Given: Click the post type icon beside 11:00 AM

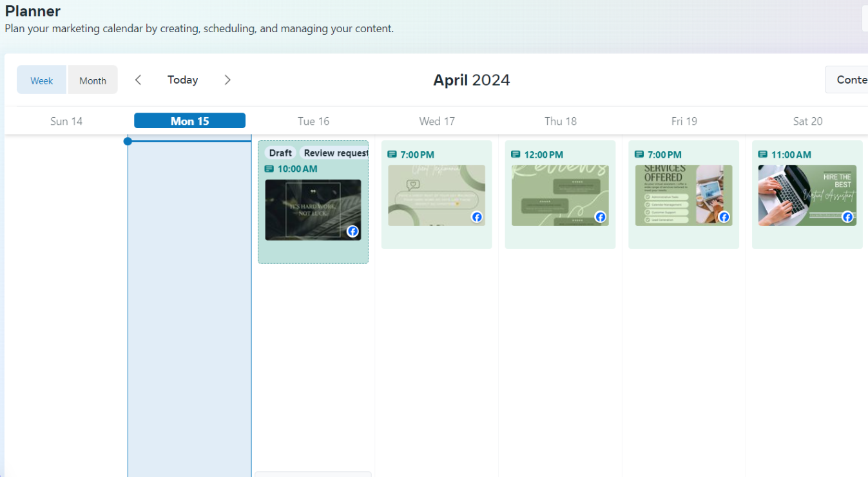Looking at the screenshot, I should (x=763, y=154).
